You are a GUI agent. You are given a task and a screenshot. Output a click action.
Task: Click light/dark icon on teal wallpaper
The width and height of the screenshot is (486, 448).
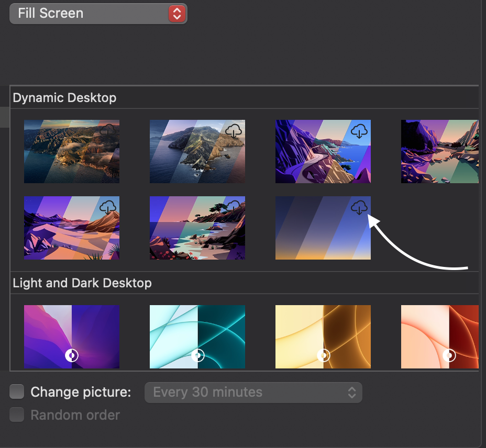coord(198,355)
